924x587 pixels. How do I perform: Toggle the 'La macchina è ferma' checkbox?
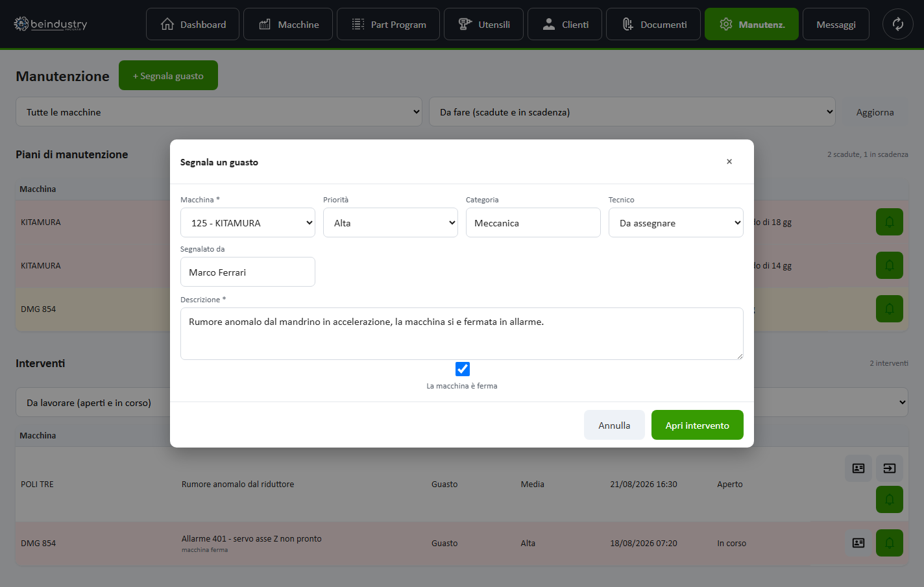coord(463,369)
